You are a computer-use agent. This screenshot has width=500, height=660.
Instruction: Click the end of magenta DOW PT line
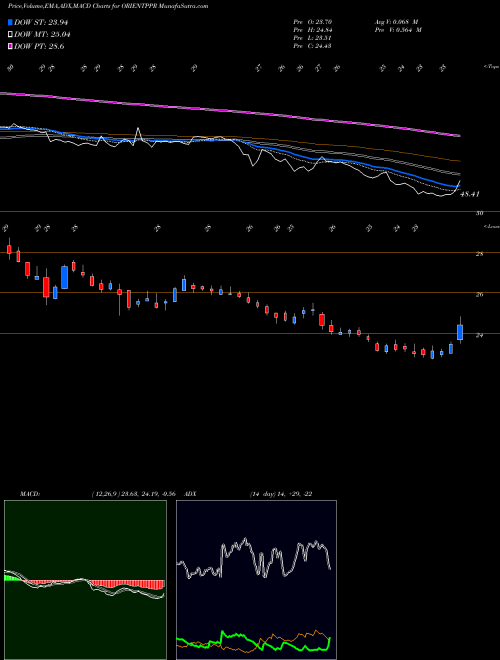459,136
